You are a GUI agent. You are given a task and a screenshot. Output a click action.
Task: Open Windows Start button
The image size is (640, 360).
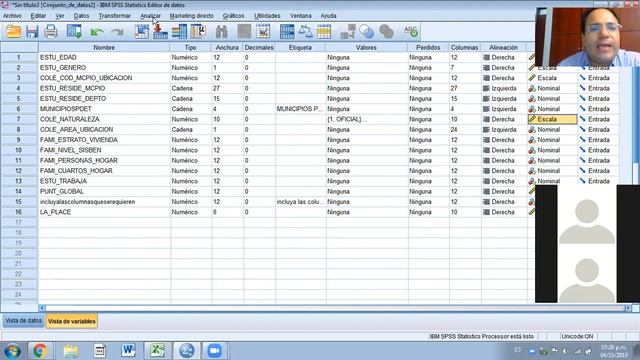(12, 351)
